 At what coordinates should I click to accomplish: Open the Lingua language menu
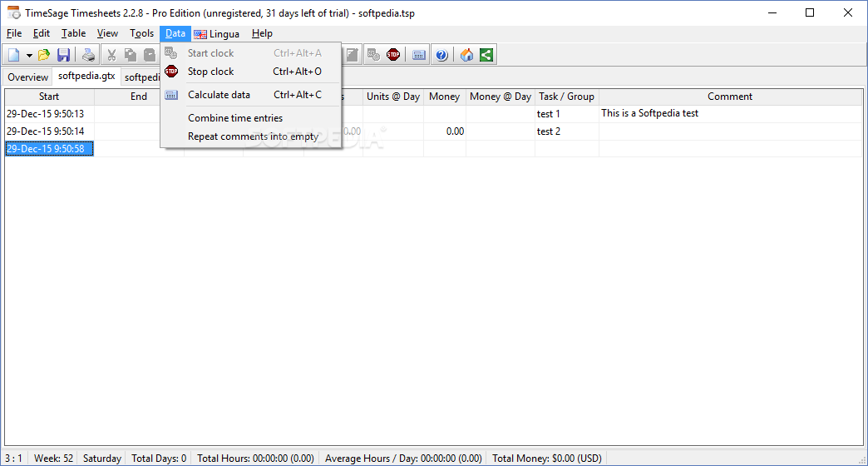pos(216,34)
